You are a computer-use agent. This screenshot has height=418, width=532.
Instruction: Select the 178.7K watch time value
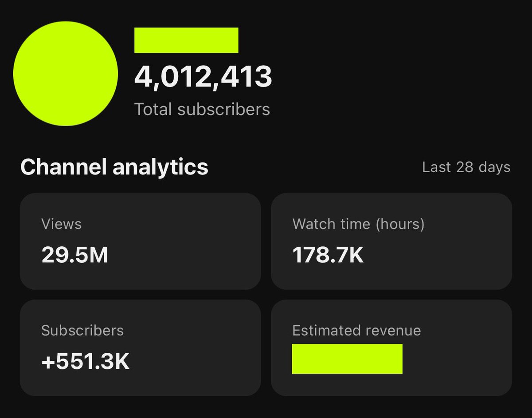click(328, 256)
